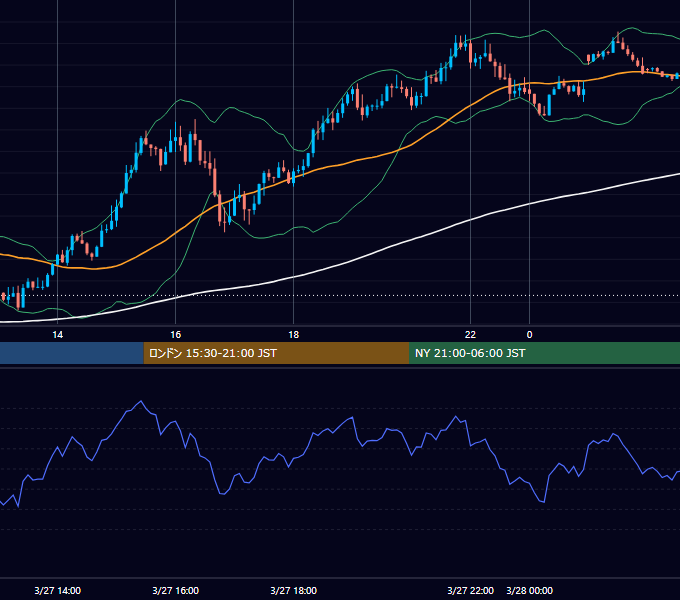Click the 3/27 14:00 date label
The height and width of the screenshot is (600, 680).
[x=58, y=590]
